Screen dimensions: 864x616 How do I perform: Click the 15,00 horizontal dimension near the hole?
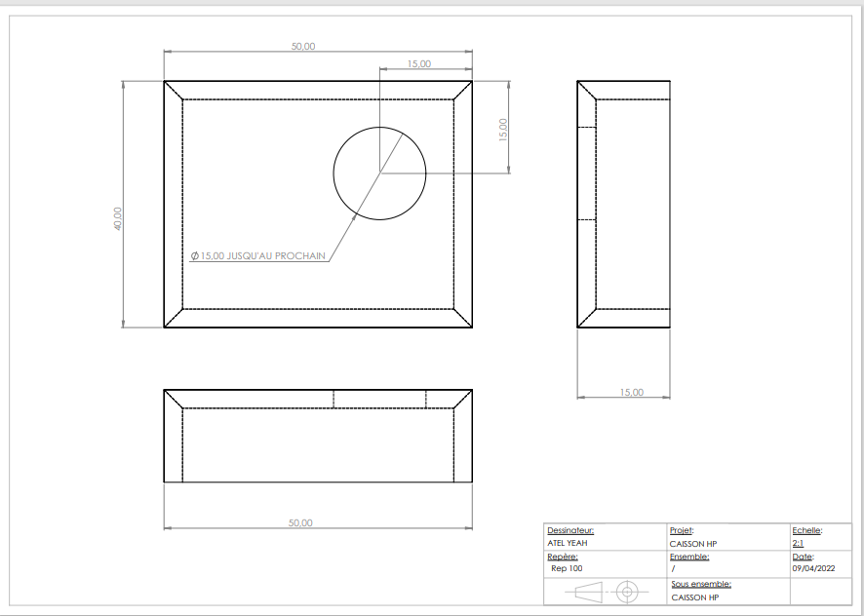point(419,63)
